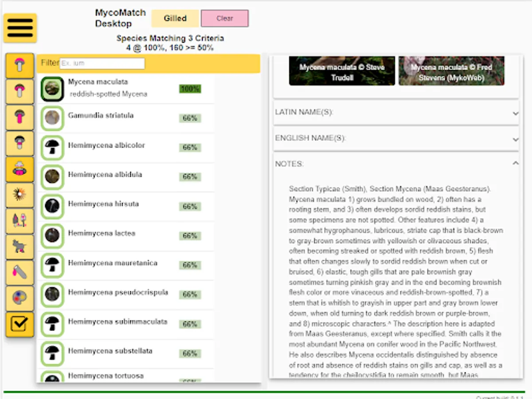Click Mycena maculata list thumbnail
This screenshot has height=399, width=532.
pos(52,89)
